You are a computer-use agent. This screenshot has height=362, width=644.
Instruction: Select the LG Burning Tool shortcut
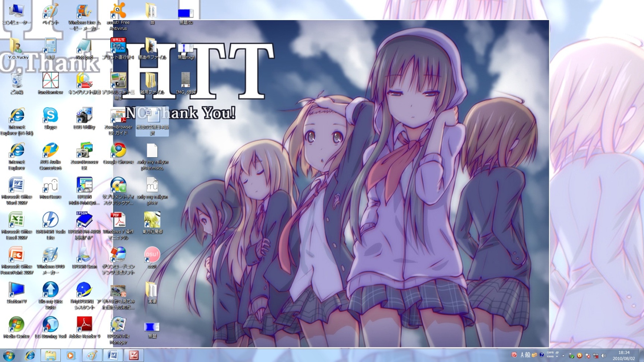[50, 327]
